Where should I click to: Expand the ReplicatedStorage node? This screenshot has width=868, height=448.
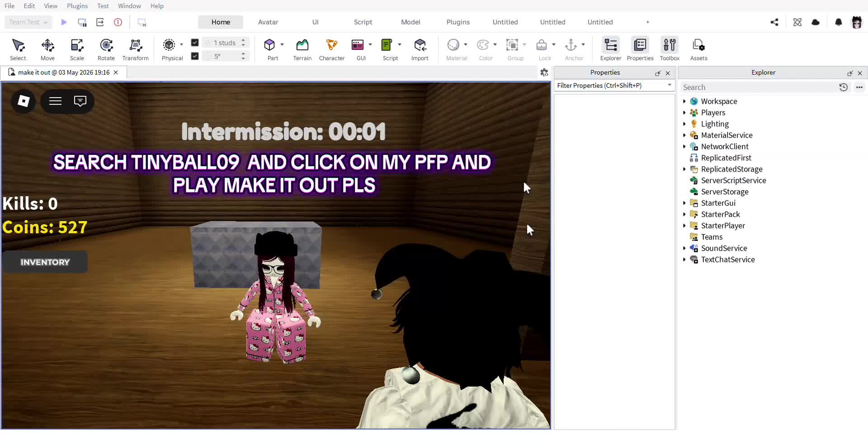click(x=684, y=169)
